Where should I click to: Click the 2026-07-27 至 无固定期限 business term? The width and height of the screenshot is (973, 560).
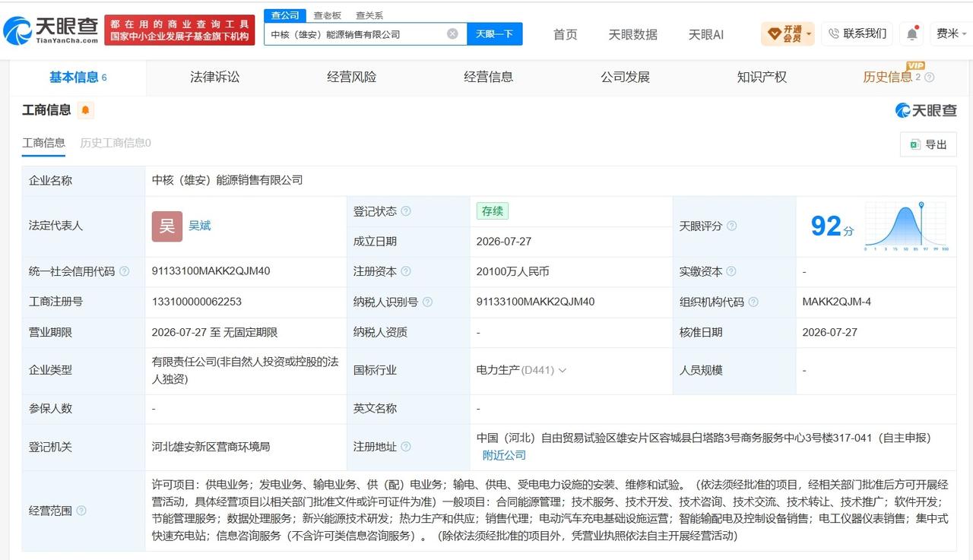tap(215, 332)
